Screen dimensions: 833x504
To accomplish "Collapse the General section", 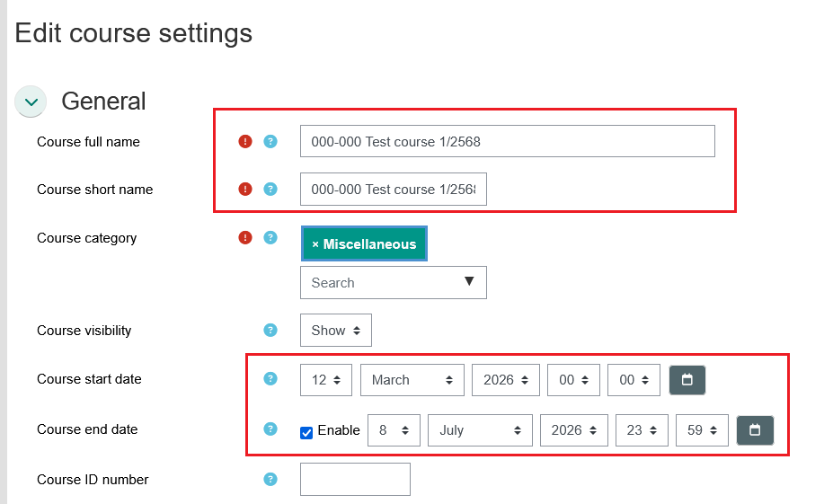I will [x=31, y=102].
